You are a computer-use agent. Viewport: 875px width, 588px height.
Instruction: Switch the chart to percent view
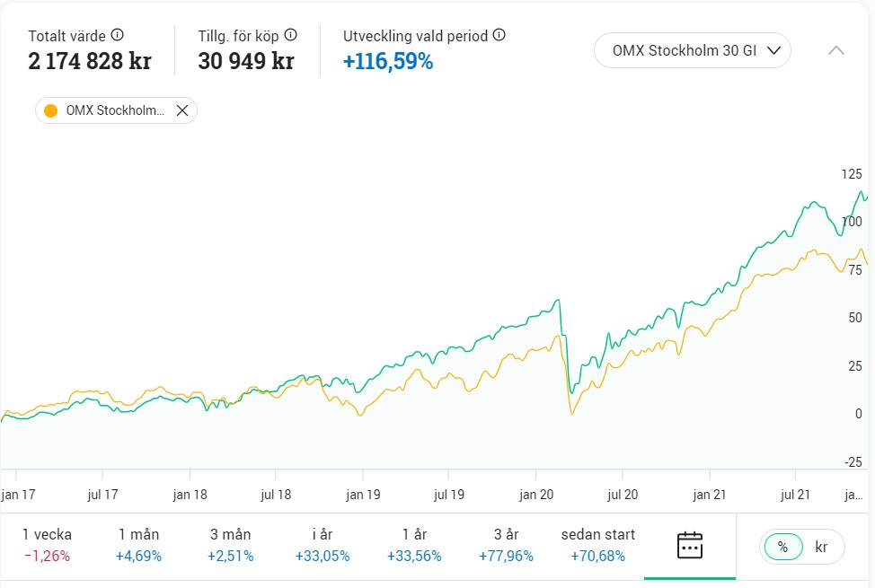[x=782, y=546]
